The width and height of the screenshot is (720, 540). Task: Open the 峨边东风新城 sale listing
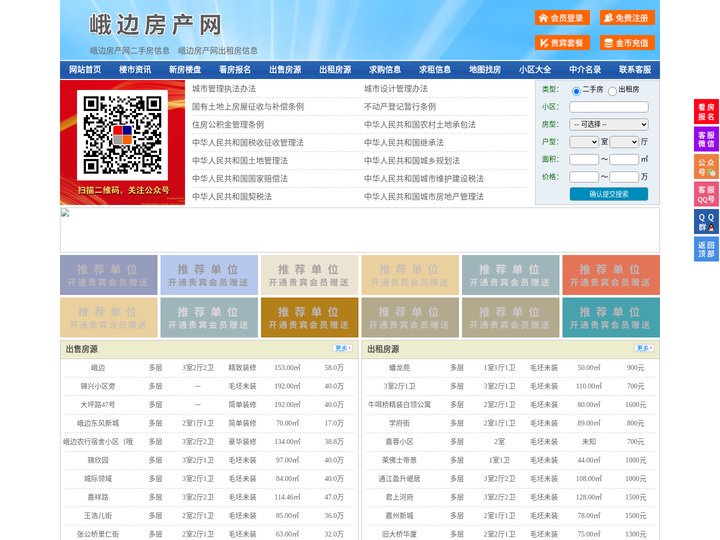98,423
